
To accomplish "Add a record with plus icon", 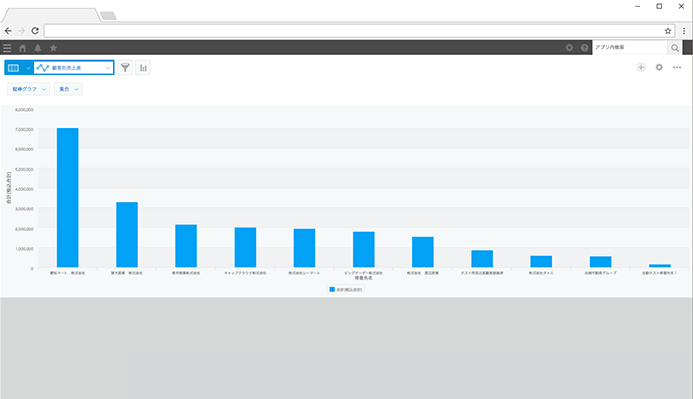I will (x=641, y=67).
